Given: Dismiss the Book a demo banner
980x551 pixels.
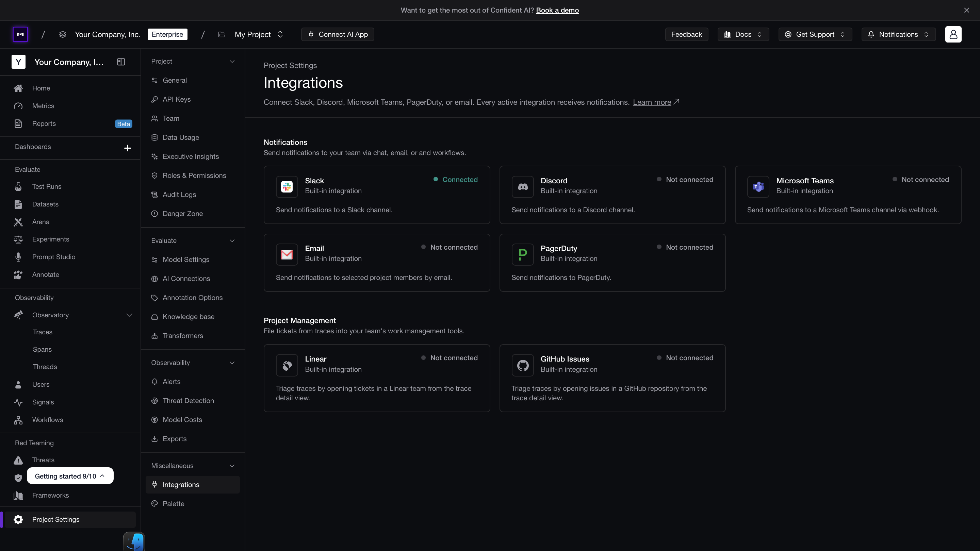Looking at the screenshot, I should tap(966, 10).
